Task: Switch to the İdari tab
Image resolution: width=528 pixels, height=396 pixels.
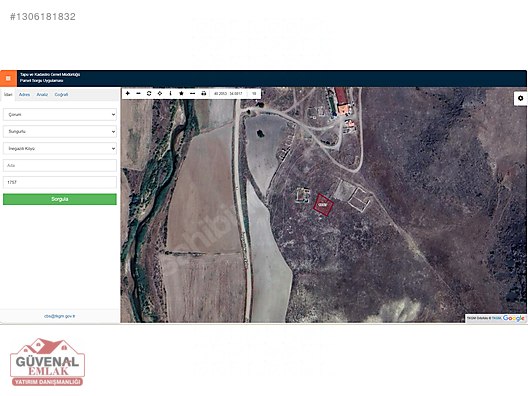Action: [x=8, y=95]
